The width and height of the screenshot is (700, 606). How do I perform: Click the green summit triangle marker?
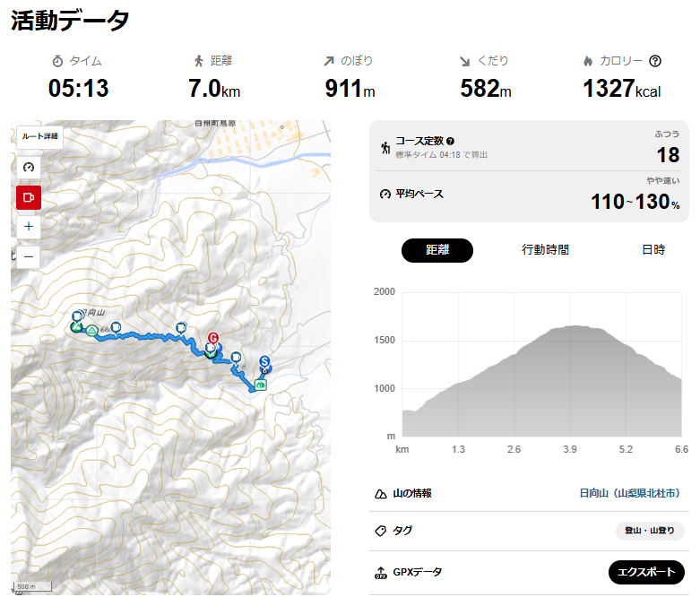92,331
